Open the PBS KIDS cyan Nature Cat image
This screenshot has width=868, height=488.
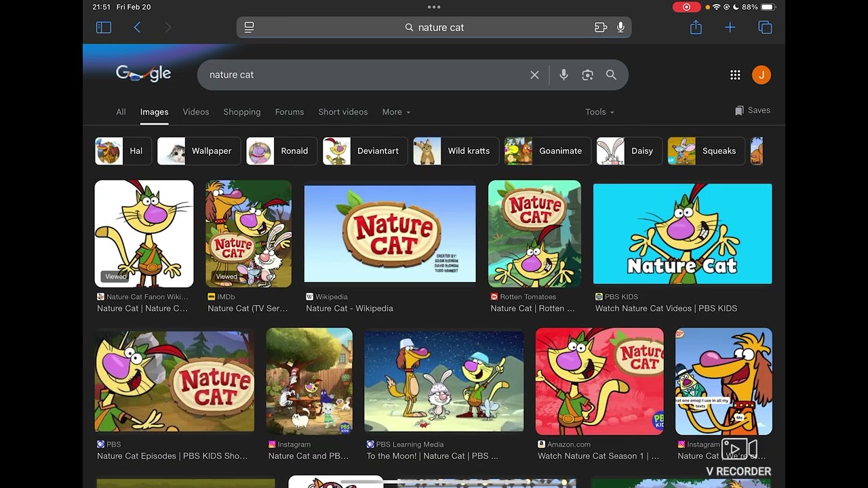682,233
